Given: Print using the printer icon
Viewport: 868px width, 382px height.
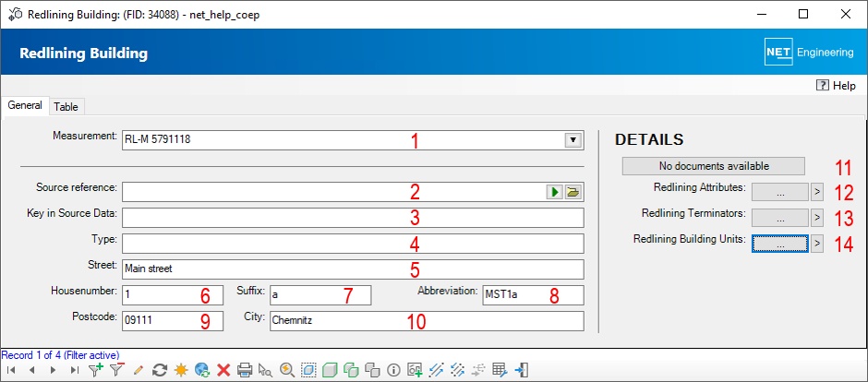Looking at the screenshot, I should click(x=245, y=370).
